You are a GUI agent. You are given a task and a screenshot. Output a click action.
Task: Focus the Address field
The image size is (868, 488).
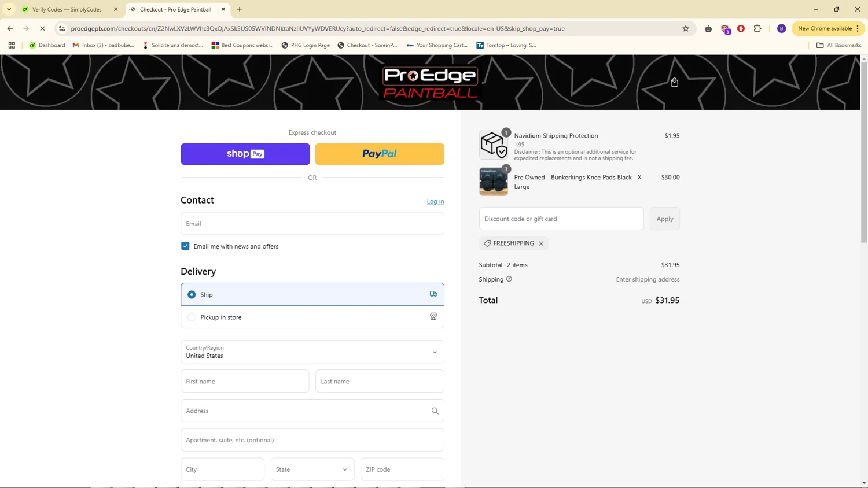tap(312, 411)
